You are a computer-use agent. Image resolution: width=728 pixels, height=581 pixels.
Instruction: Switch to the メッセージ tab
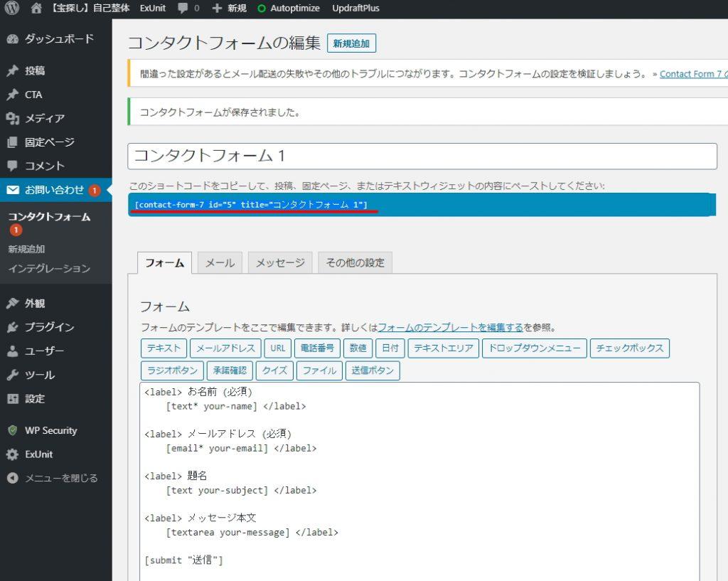pos(280,263)
